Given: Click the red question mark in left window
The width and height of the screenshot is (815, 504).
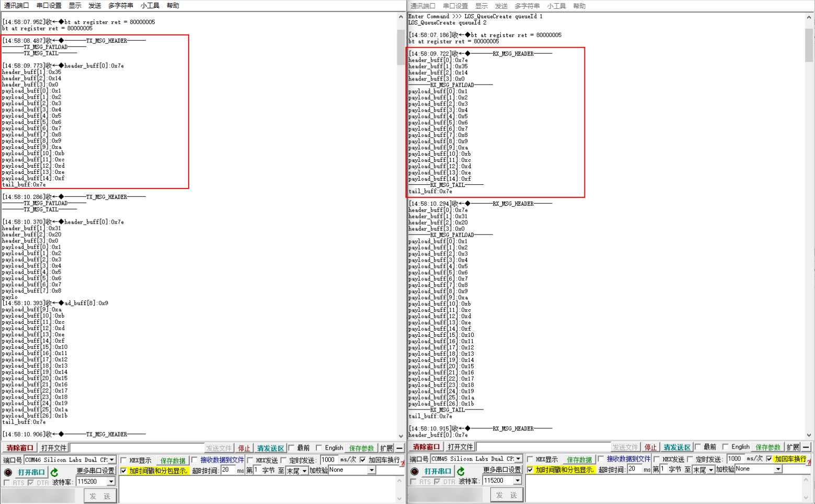Looking at the screenshot, I should pos(403,463).
